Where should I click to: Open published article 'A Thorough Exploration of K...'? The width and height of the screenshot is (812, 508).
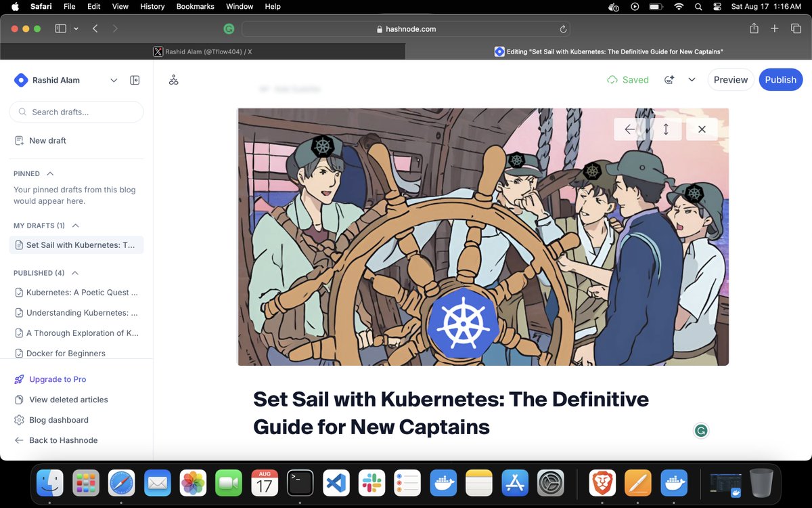(76, 333)
